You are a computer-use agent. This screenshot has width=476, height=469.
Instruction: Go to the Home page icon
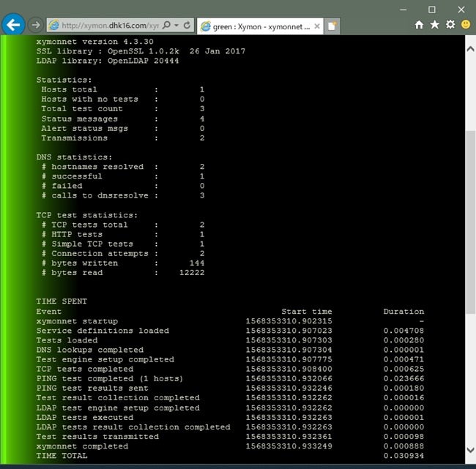point(419,25)
